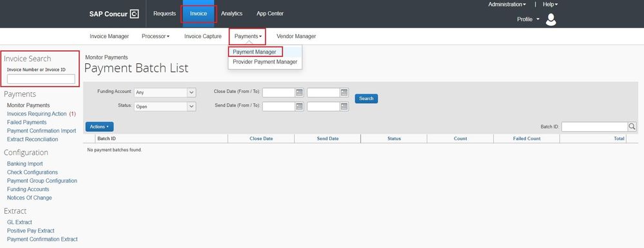Viewport: 644px width, 248px height.
Task: Sort by Count column header
Action: click(460, 139)
